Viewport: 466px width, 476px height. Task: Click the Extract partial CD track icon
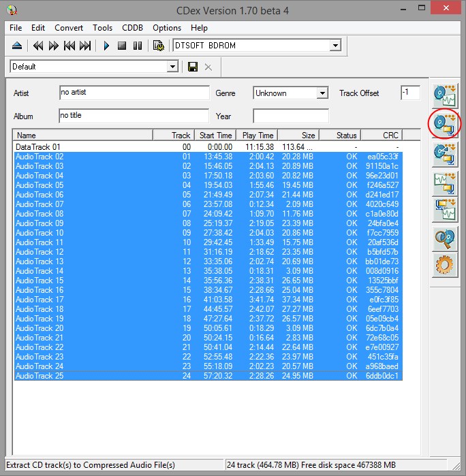(444, 154)
